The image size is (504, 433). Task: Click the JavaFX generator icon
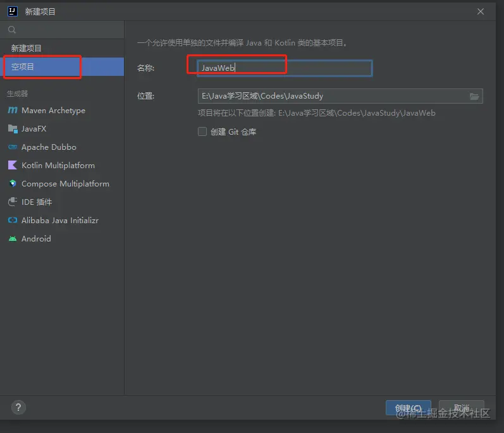point(13,129)
